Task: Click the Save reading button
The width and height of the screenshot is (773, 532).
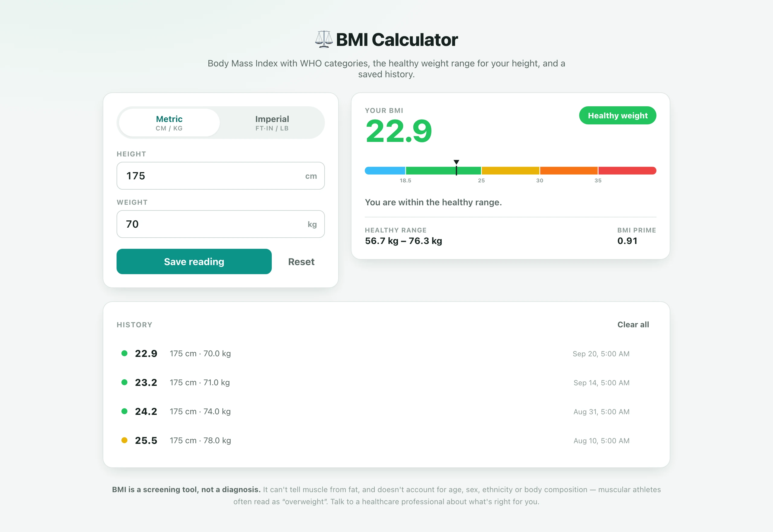Action: tap(194, 262)
